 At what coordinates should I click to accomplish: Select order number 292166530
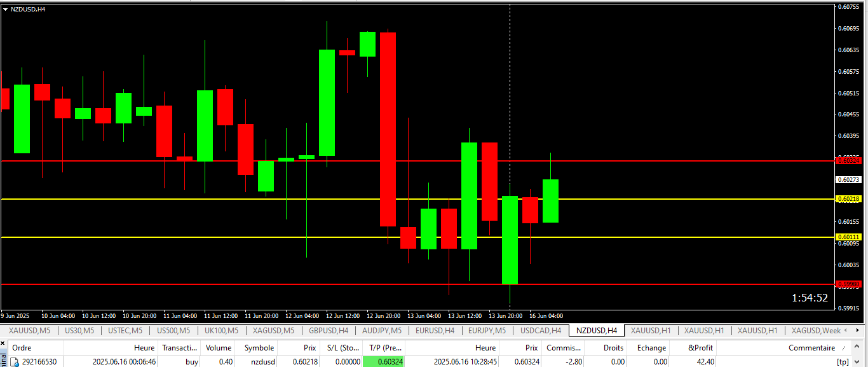tap(39, 362)
